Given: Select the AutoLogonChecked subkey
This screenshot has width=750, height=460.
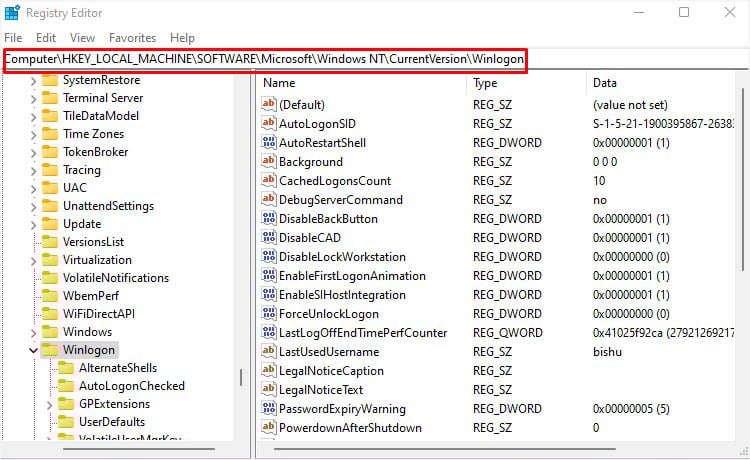Looking at the screenshot, I should tap(132, 385).
